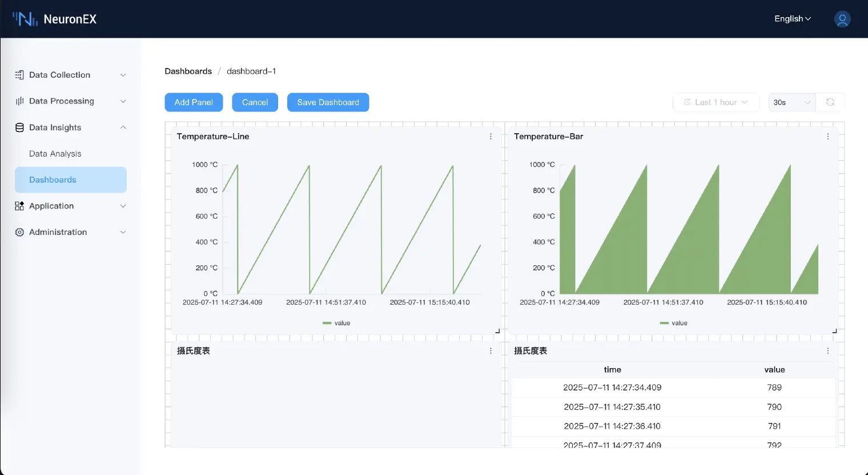Select Dashboards in the sidebar

click(71, 179)
